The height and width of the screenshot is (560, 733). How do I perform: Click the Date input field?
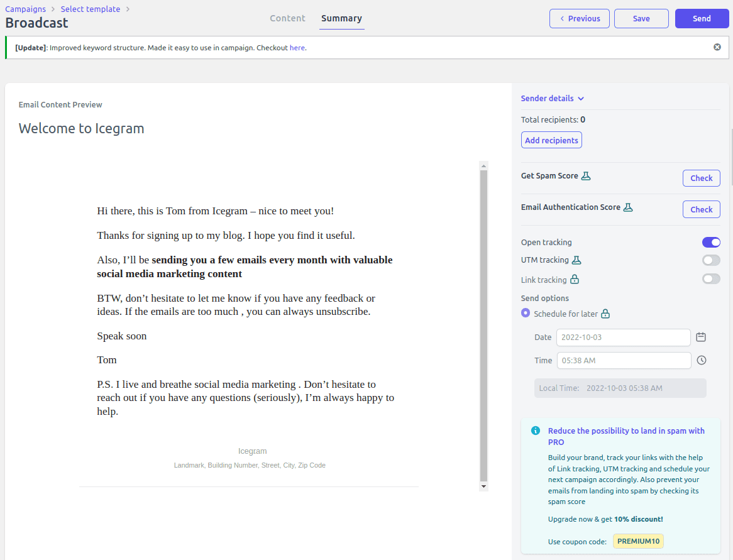click(623, 338)
